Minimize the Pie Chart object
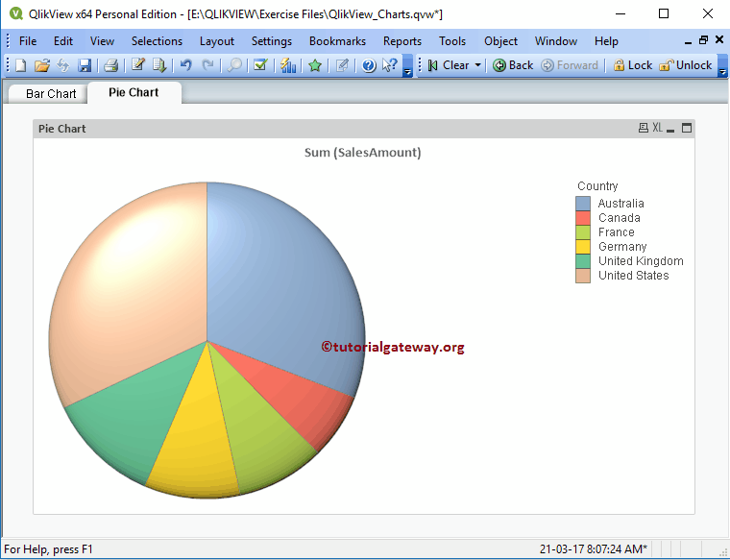This screenshot has height=560, width=730. (x=670, y=130)
